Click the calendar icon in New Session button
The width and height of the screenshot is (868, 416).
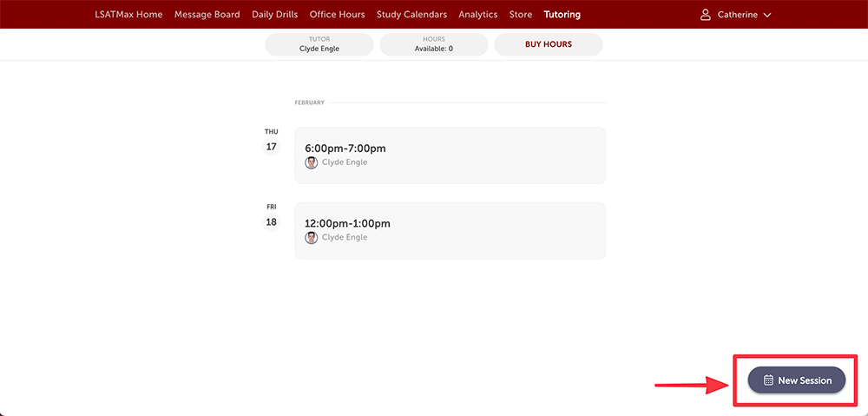pos(768,380)
